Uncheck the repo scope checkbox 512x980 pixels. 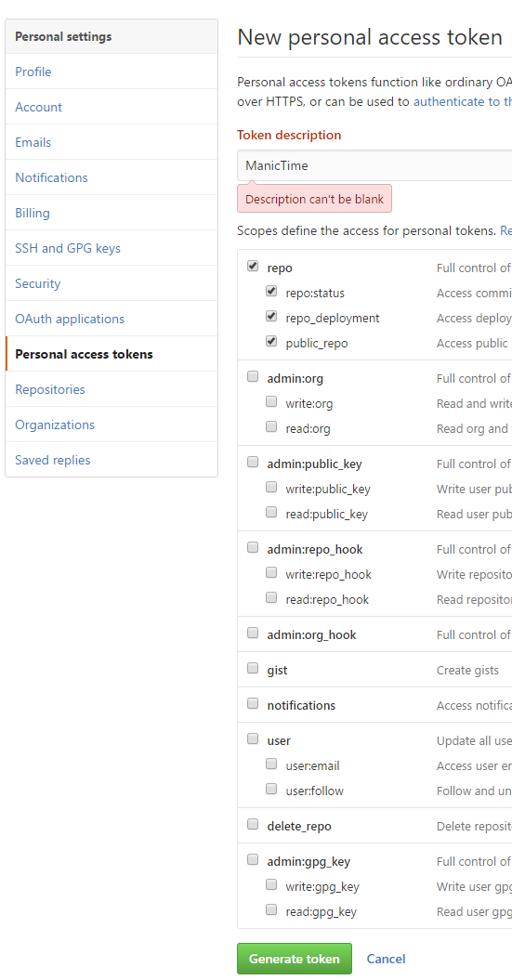tap(253, 267)
